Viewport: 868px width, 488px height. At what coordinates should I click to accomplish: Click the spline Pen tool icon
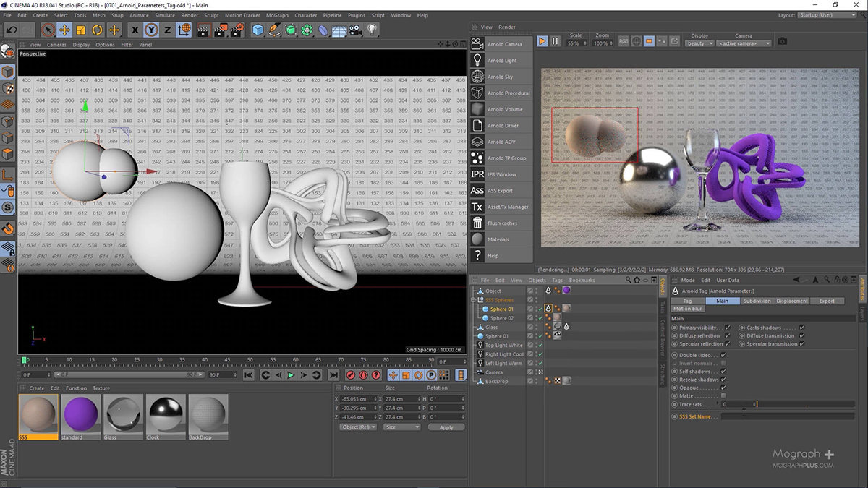274,30
